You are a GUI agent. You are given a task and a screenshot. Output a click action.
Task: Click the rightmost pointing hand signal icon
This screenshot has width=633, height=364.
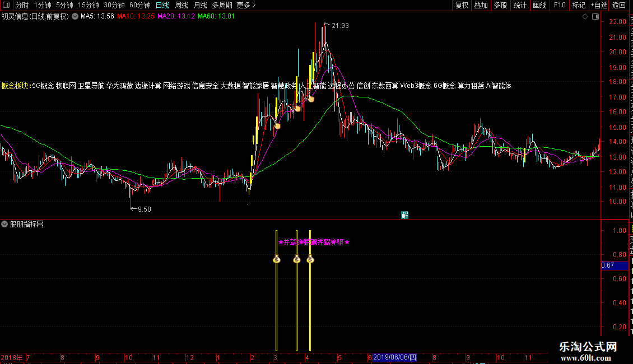pyautogui.click(x=311, y=99)
